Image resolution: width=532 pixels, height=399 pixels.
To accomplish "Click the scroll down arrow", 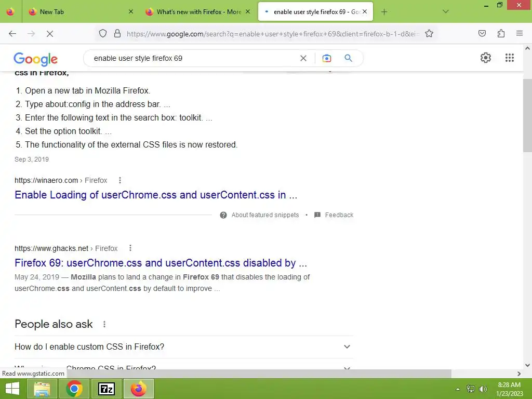I will pos(527,365).
